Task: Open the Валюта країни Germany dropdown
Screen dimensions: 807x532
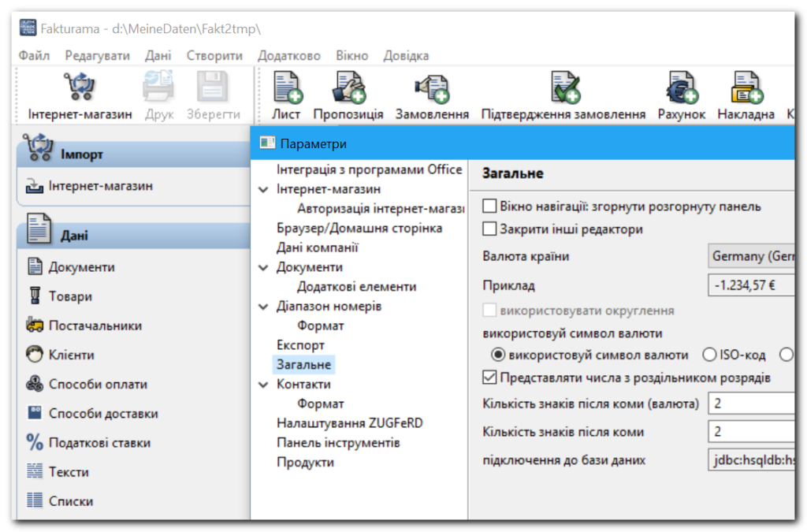Action: click(x=751, y=256)
